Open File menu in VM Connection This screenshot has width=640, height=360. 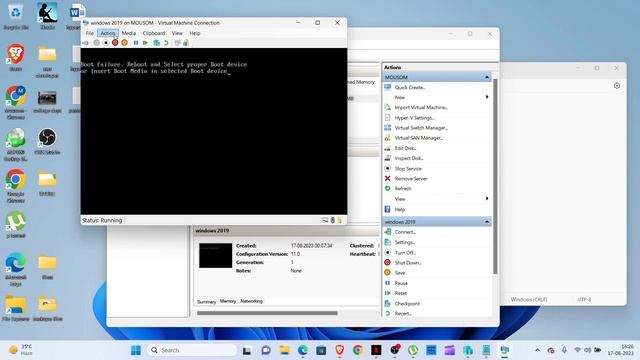pos(90,33)
